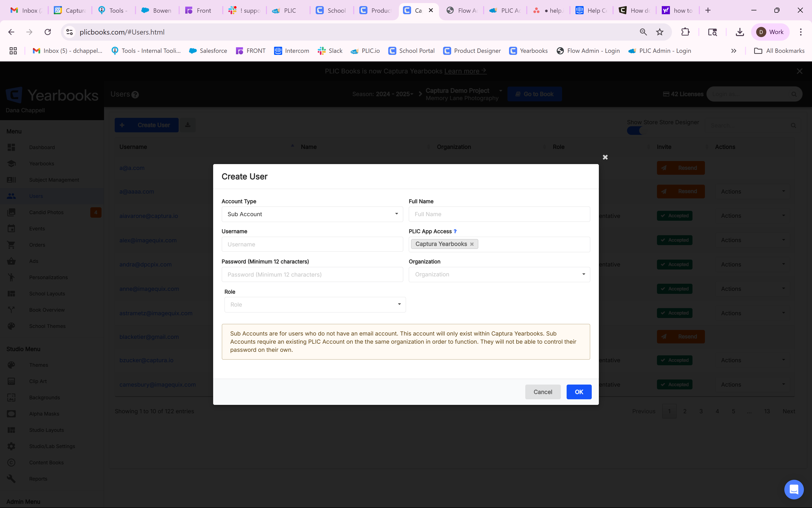Click the Reports wrench icon

coord(11,479)
